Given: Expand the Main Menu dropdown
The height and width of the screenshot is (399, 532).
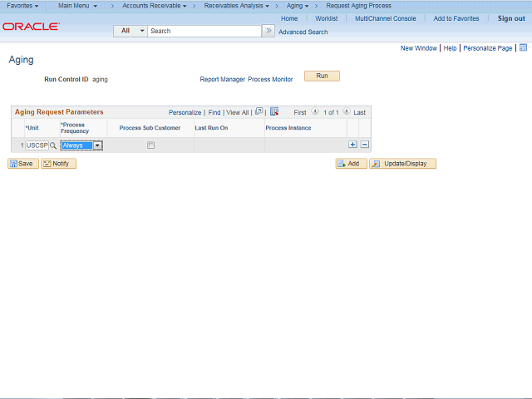Looking at the screenshot, I should 77,6.
